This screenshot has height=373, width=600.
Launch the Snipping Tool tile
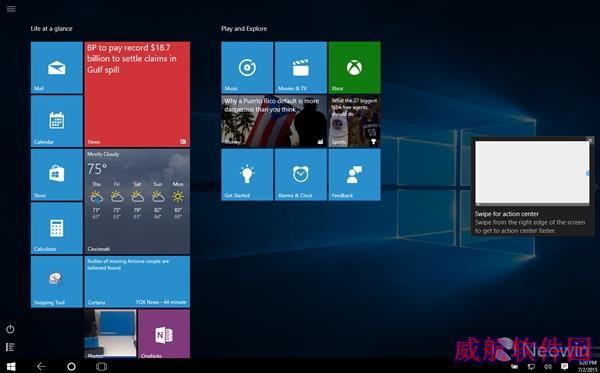pos(57,282)
